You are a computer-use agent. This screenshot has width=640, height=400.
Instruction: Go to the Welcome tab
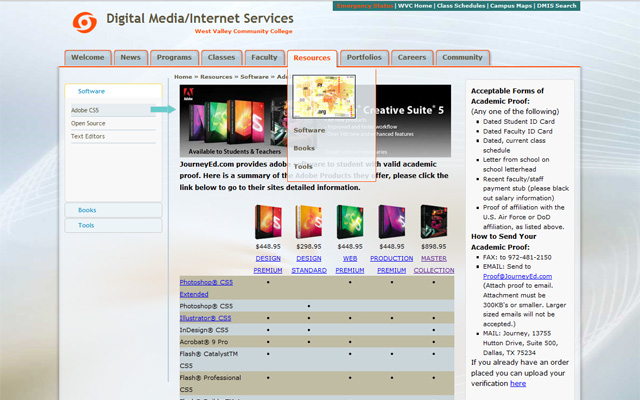[88, 58]
